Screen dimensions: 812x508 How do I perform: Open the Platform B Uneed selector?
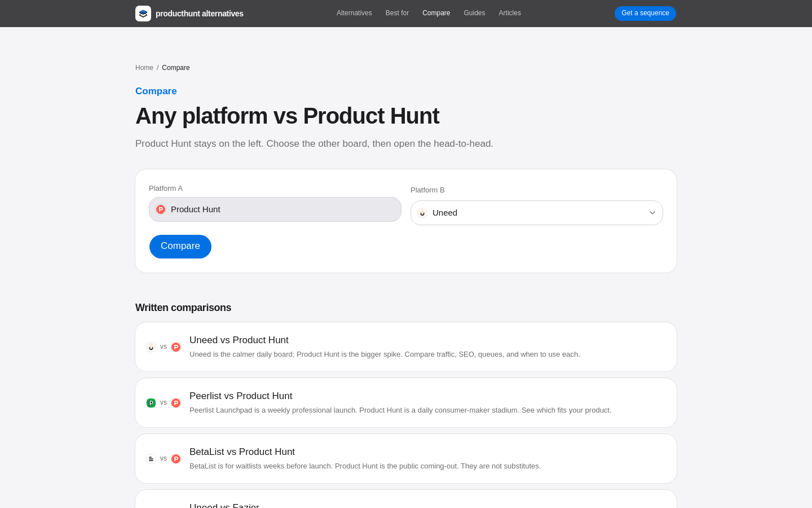(537, 213)
